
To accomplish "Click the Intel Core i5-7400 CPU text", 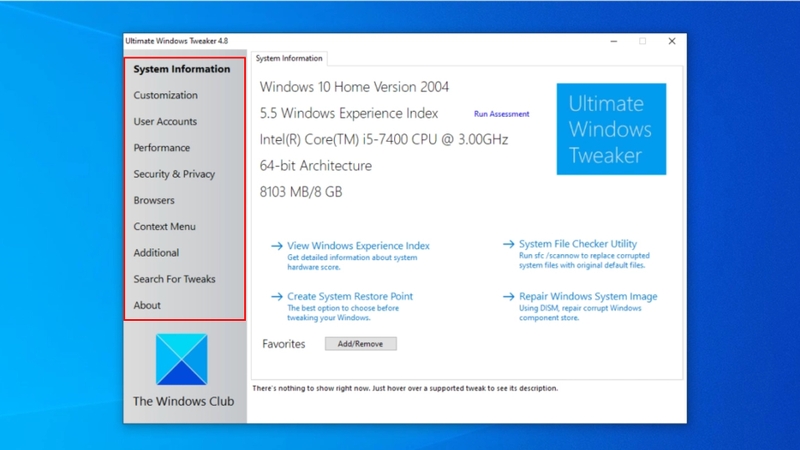I will pyautogui.click(x=384, y=139).
